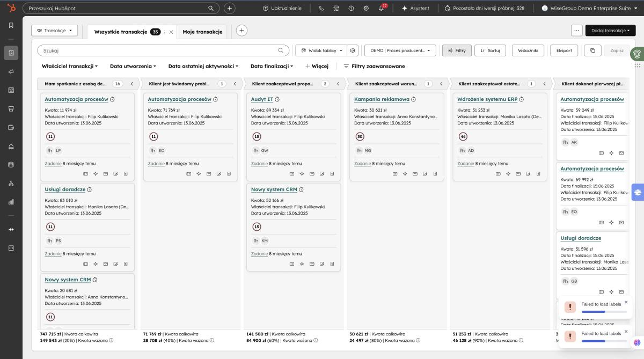Toggle the Filtry filters panel button
The width and height of the screenshot is (644, 359).
click(457, 50)
